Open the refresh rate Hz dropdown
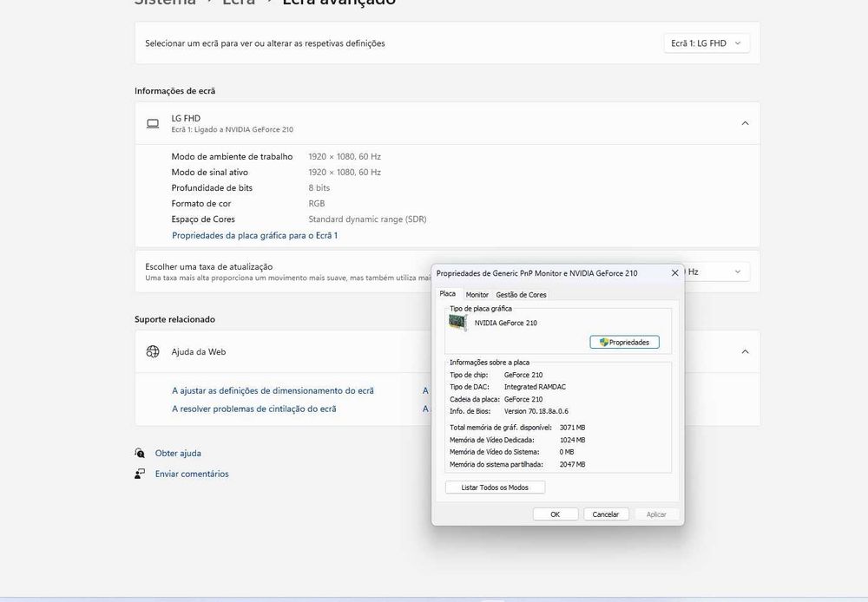This screenshot has width=868, height=602. point(717,272)
